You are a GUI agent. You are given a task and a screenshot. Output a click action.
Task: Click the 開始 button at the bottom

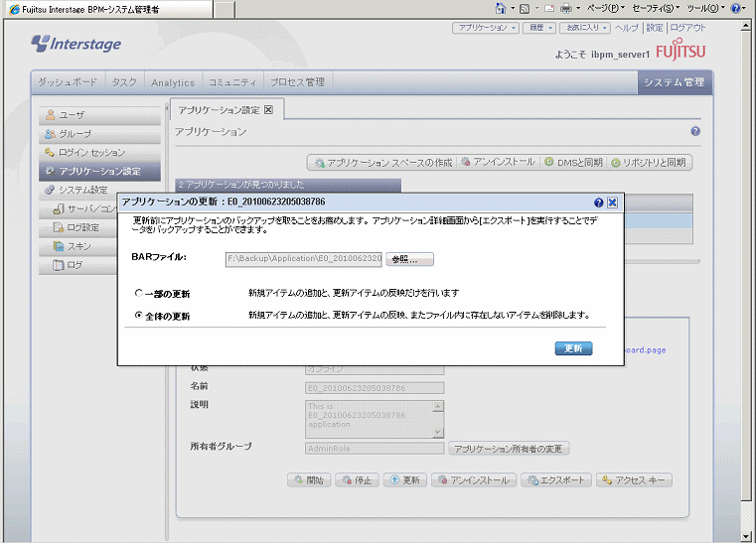[309, 479]
